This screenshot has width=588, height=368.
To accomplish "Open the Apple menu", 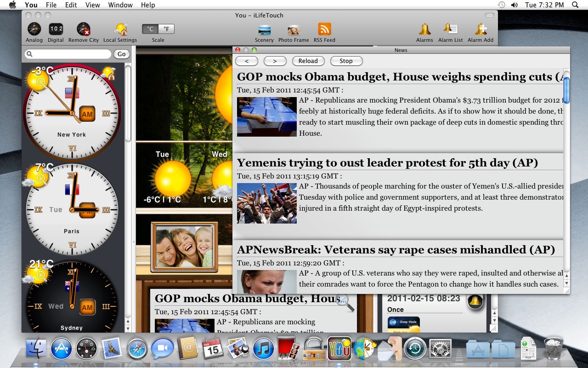I will pyautogui.click(x=12, y=5).
